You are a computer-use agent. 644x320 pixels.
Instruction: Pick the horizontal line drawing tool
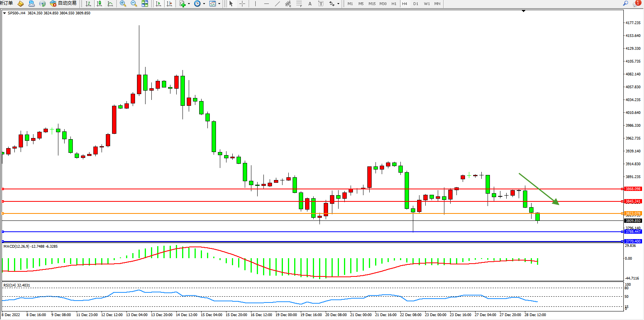tap(266, 3)
